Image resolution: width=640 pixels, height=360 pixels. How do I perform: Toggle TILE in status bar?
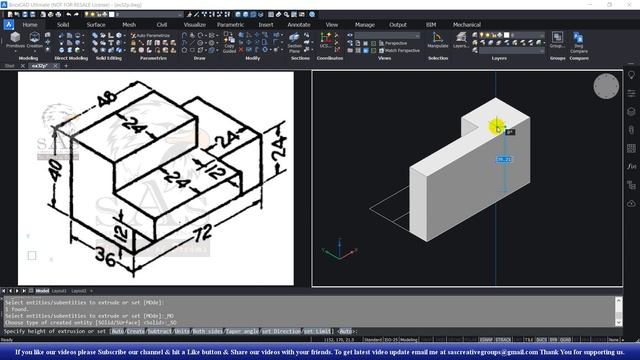[x=529, y=340]
